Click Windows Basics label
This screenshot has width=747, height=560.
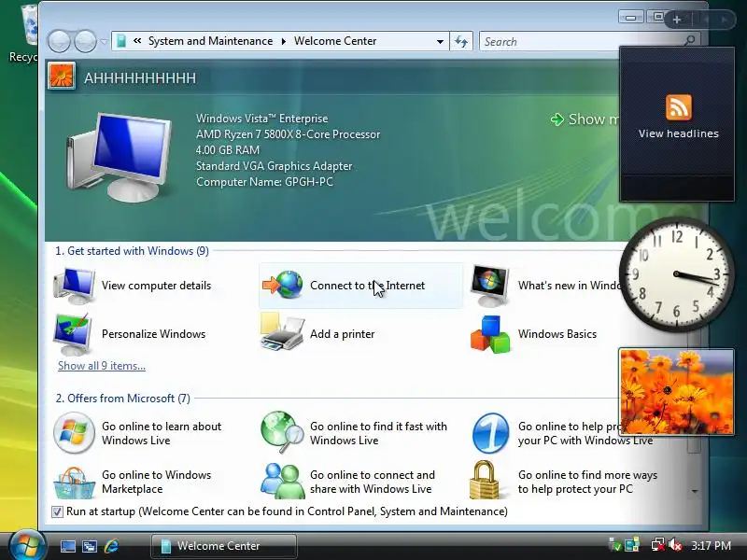tap(557, 334)
